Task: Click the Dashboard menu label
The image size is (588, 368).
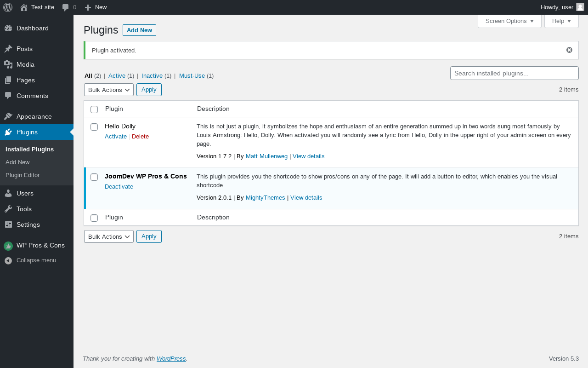Action: click(x=32, y=28)
